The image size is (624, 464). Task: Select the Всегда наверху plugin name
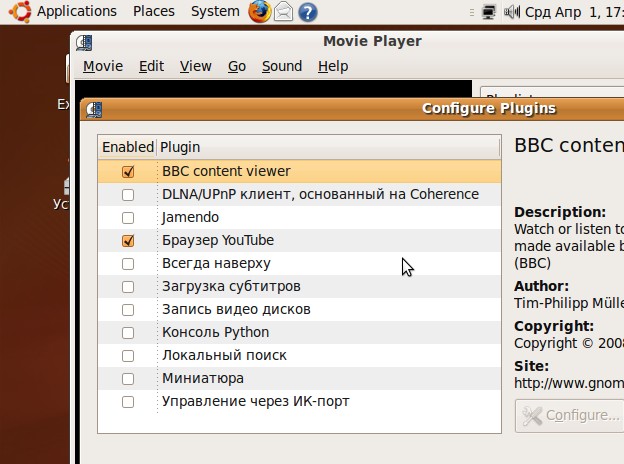216,263
